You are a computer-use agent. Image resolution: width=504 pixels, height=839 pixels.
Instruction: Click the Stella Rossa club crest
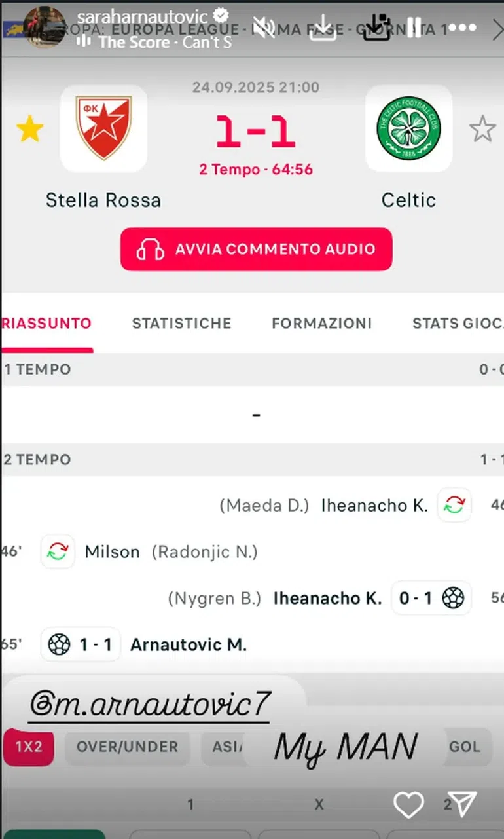click(x=103, y=128)
